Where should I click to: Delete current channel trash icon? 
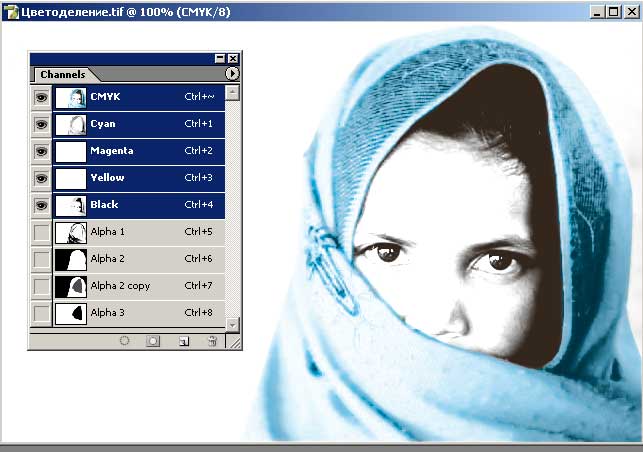click(x=212, y=341)
